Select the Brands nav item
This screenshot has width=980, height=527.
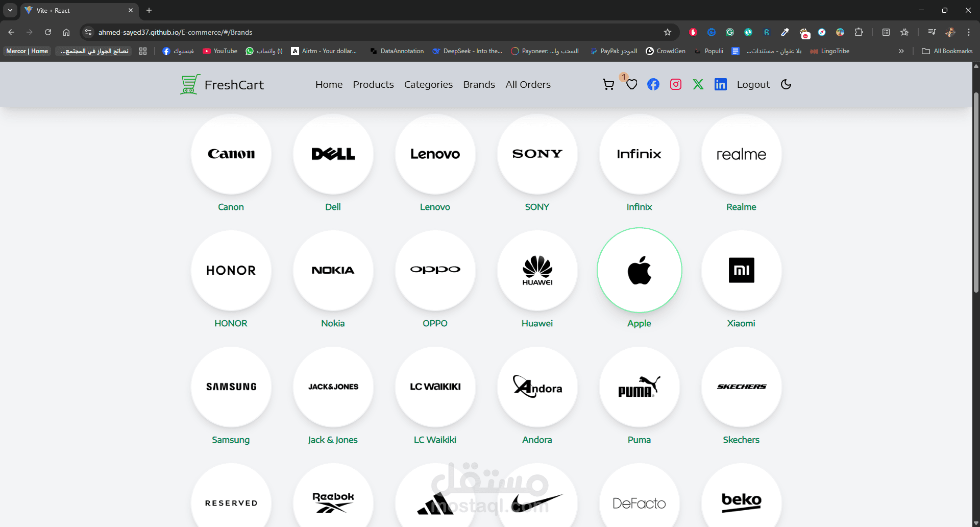pyautogui.click(x=479, y=85)
